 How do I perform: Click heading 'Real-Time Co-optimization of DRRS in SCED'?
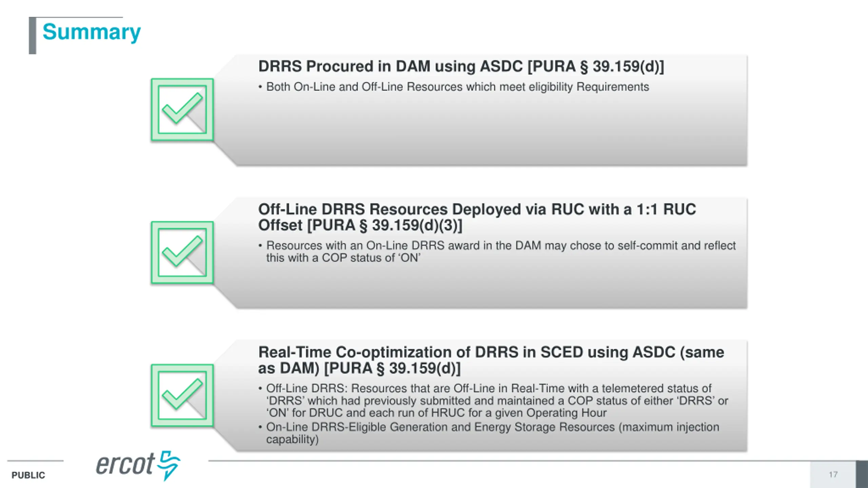[491, 360]
